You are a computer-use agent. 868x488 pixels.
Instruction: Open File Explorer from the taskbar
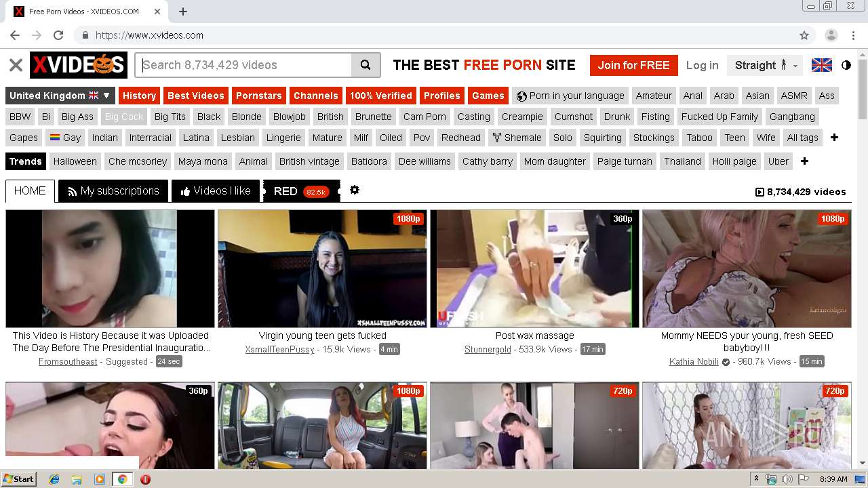point(77,479)
